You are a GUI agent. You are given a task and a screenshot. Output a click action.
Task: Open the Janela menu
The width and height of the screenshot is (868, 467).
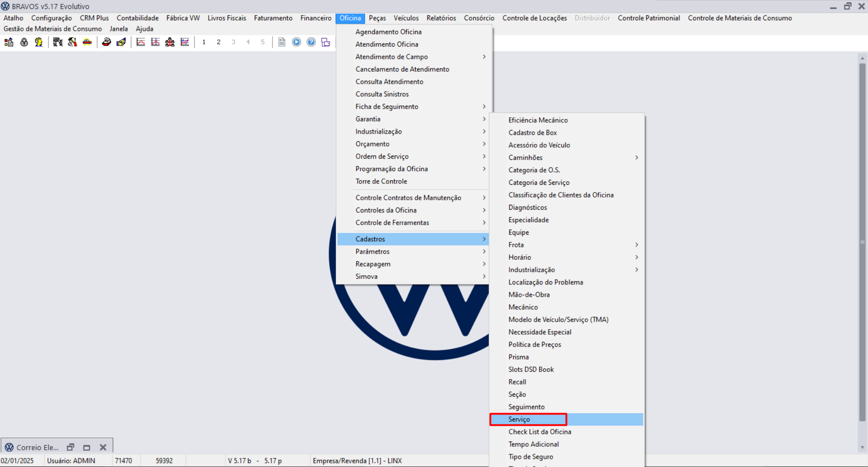click(x=119, y=29)
